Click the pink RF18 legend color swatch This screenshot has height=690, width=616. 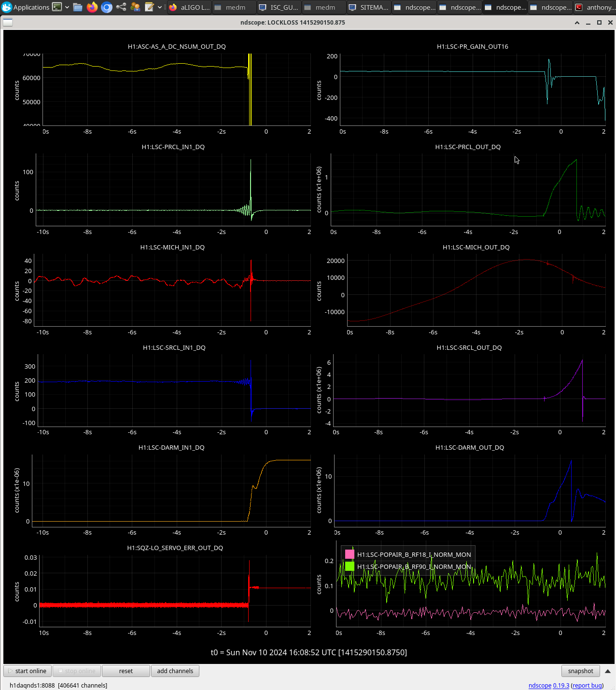point(350,554)
